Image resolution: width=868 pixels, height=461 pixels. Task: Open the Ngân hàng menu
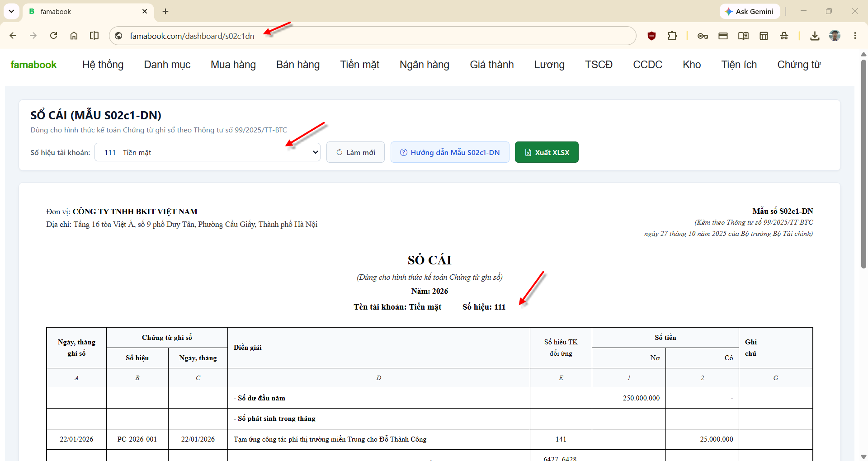coord(425,65)
